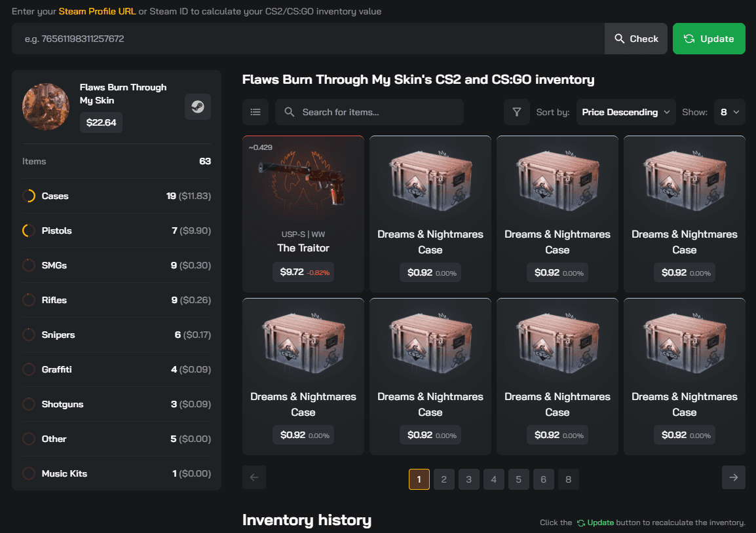Viewport: 756px width, 533px height.
Task: Switch items to list view layout
Action: click(x=255, y=112)
